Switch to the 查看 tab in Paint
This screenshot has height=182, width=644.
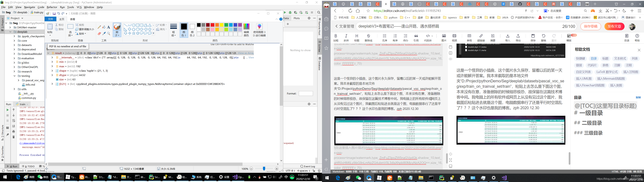pyautogui.click(x=72, y=19)
